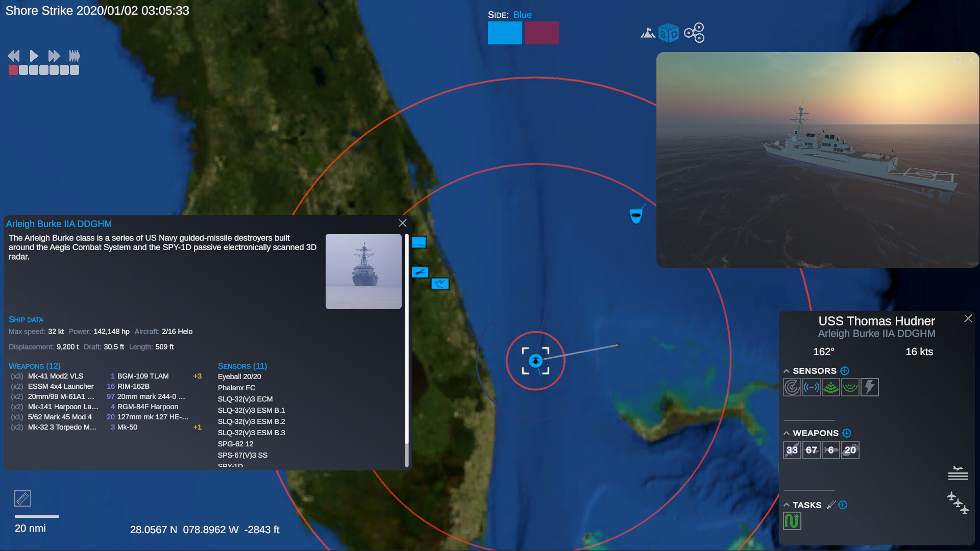
Task: Open the missile weapon slot showing 33
Action: (x=792, y=450)
